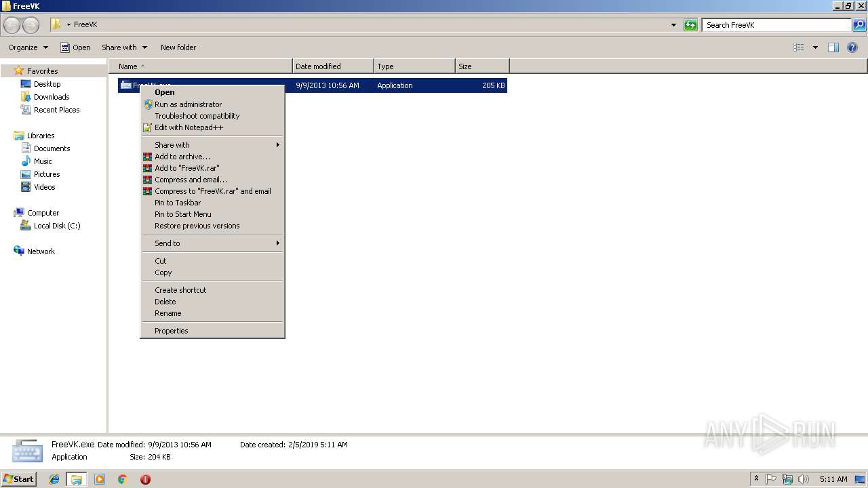Open Local Disk (C:)
Image resolution: width=868 pixels, height=488 pixels.
(x=57, y=226)
